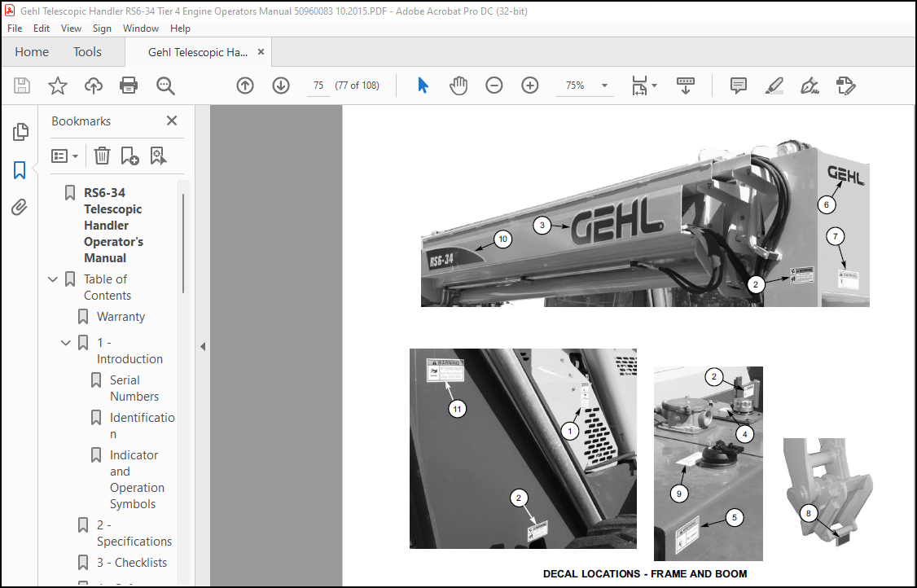Find current bookmark icon

(x=158, y=156)
